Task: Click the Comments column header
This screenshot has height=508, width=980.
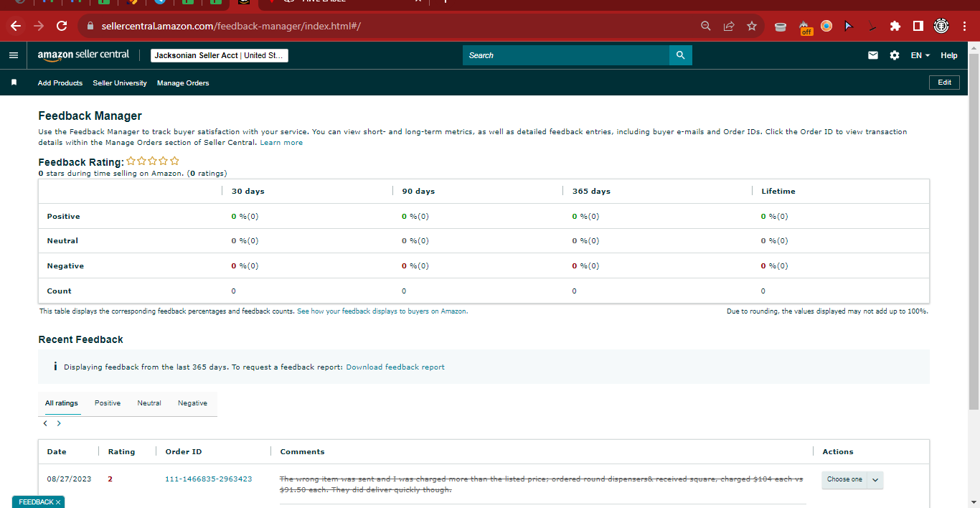Action: pyautogui.click(x=302, y=452)
